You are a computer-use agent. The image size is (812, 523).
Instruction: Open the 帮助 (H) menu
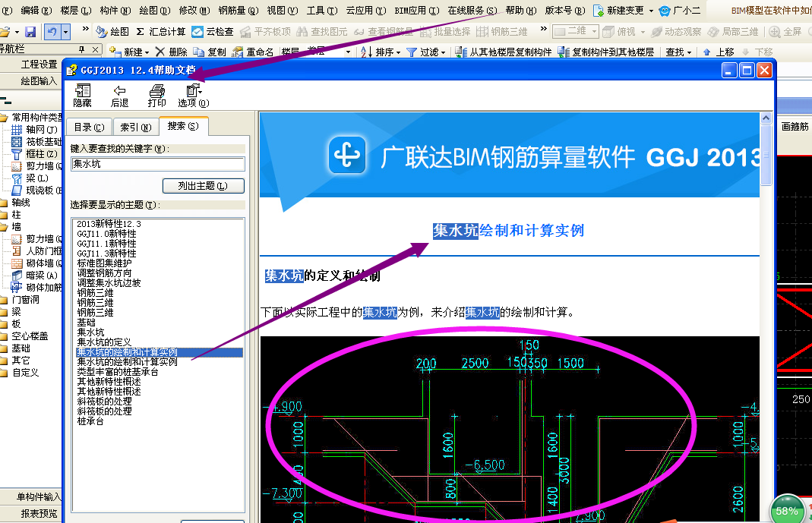pyautogui.click(x=521, y=11)
